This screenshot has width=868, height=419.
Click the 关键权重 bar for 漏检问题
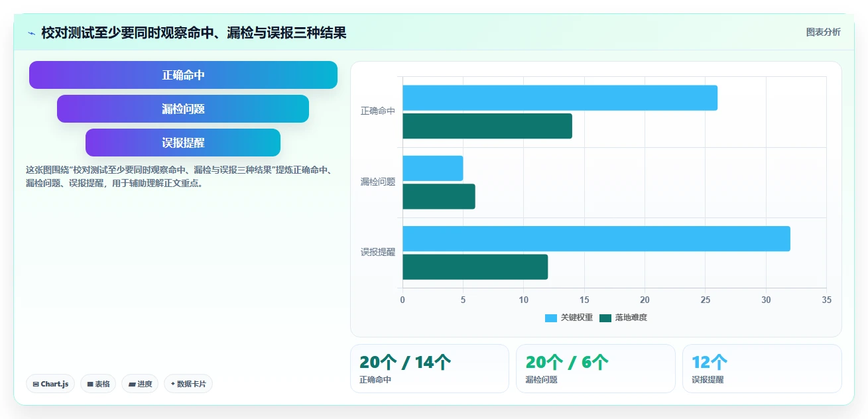click(432, 168)
